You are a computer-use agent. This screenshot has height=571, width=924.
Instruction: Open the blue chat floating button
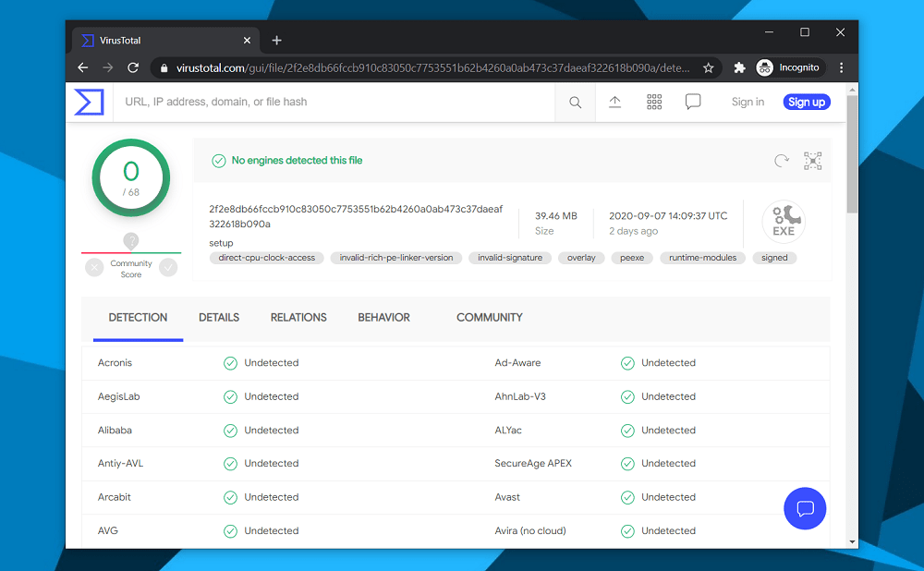pos(805,508)
